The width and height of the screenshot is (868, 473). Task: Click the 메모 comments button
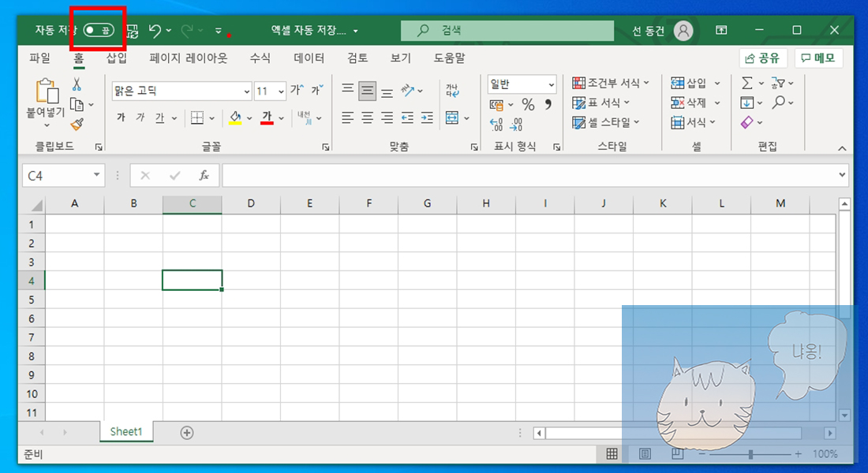point(819,58)
